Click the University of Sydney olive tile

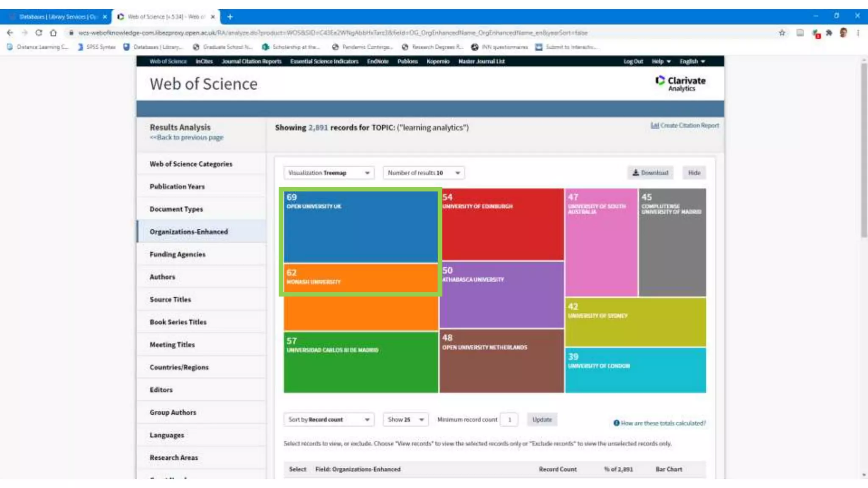tap(636, 322)
